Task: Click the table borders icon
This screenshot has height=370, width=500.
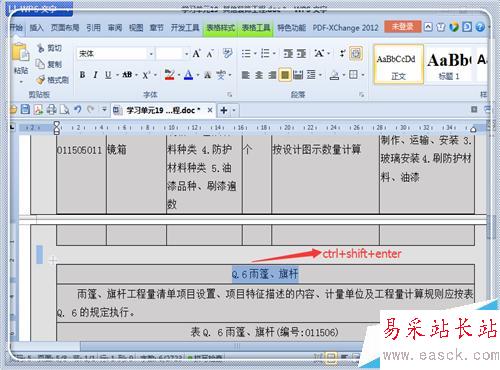Action: click(x=353, y=75)
